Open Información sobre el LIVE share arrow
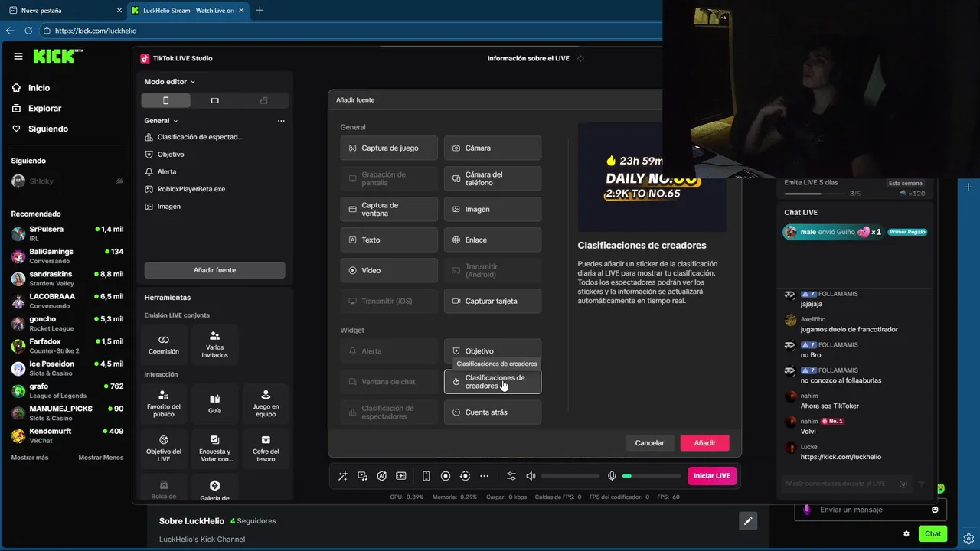This screenshot has width=980, height=551. (580, 58)
